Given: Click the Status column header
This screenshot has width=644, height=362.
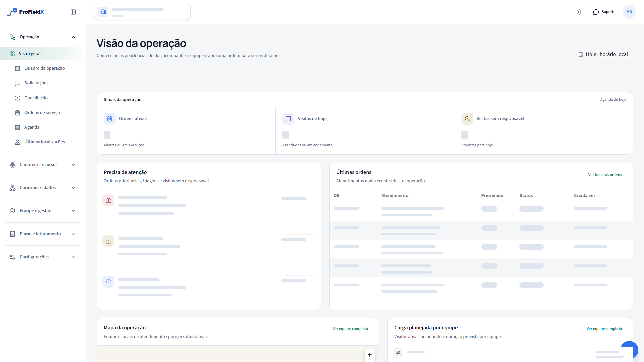Looking at the screenshot, I should click(x=526, y=196).
